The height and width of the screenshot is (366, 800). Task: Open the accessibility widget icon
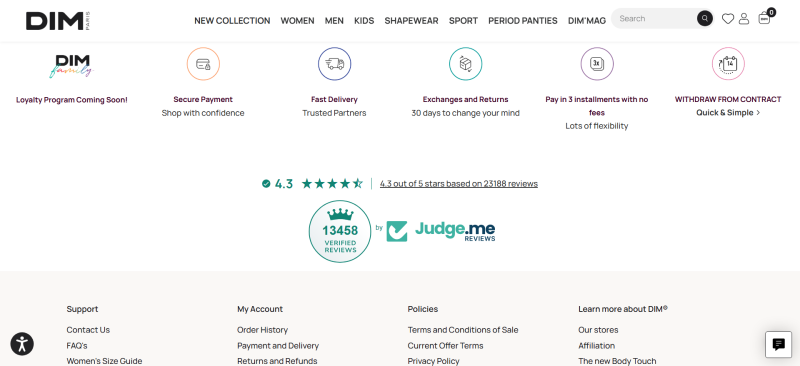pos(22,344)
